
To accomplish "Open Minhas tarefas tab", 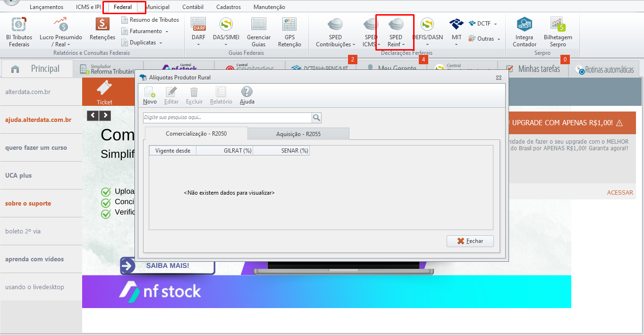I will 533,69.
